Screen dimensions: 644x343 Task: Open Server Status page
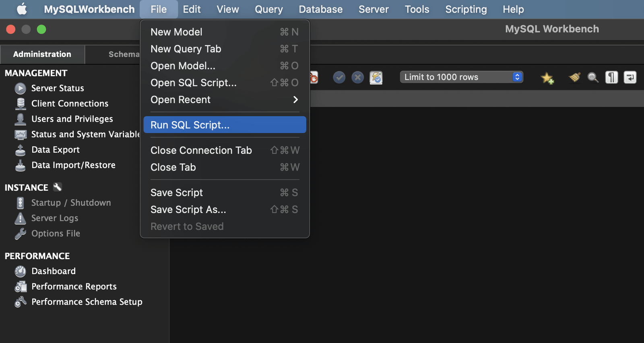pos(58,88)
